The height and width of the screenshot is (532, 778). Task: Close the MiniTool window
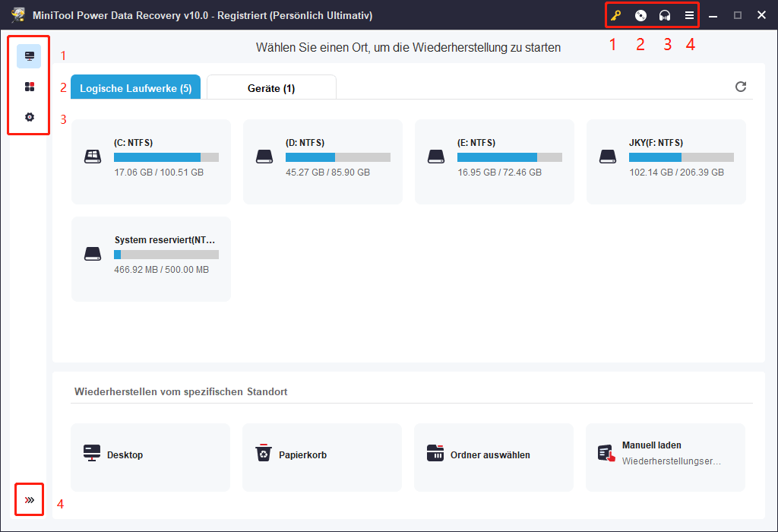click(x=761, y=15)
